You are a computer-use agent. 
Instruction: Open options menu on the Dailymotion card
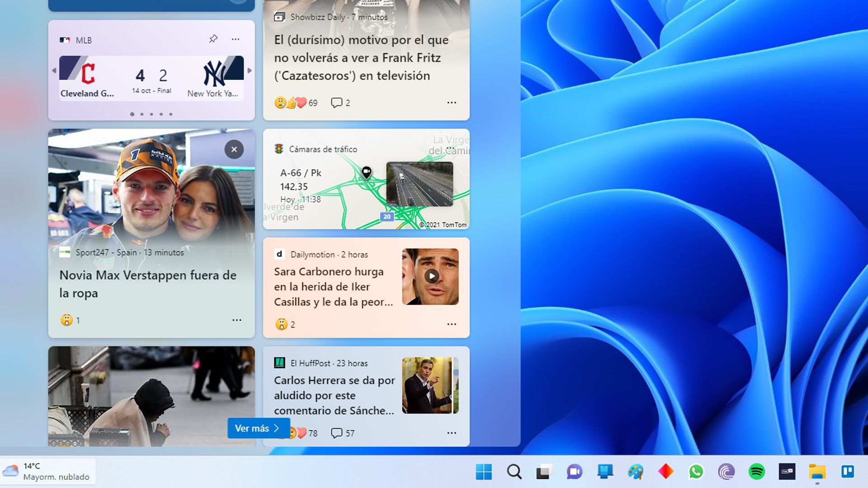pyautogui.click(x=452, y=324)
